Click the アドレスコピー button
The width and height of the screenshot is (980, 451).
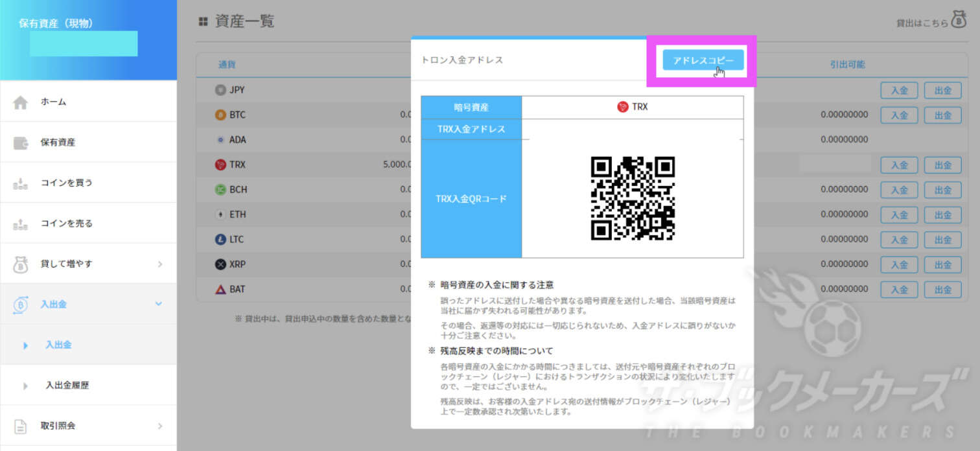703,60
